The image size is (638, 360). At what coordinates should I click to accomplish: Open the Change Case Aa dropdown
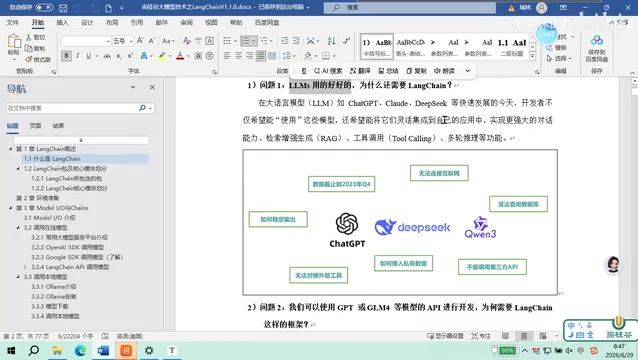[x=168, y=41]
